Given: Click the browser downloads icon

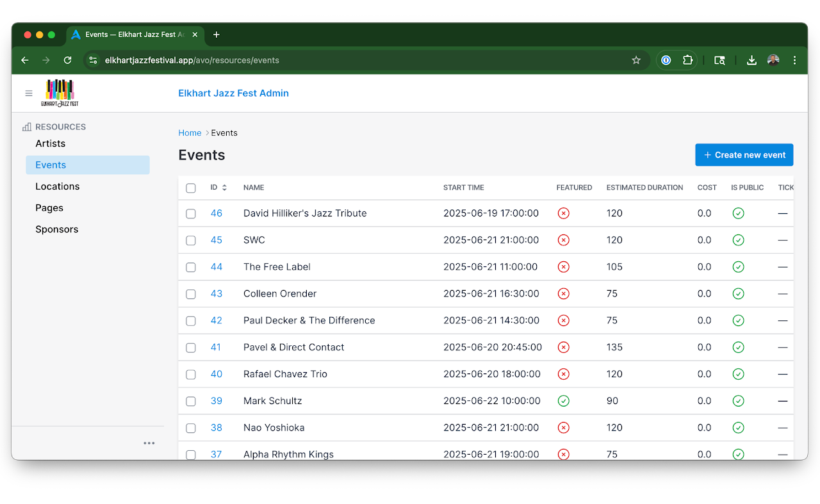Looking at the screenshot, I should pos(751,60).
